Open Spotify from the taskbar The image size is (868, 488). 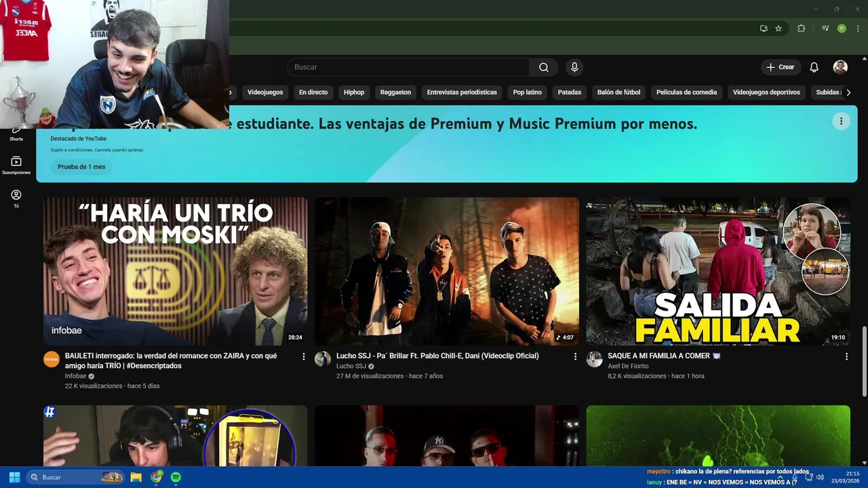click(x=176, y=477)
